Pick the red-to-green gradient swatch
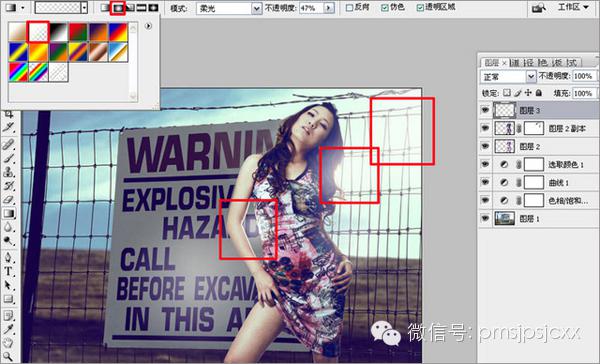 (78, 32)
